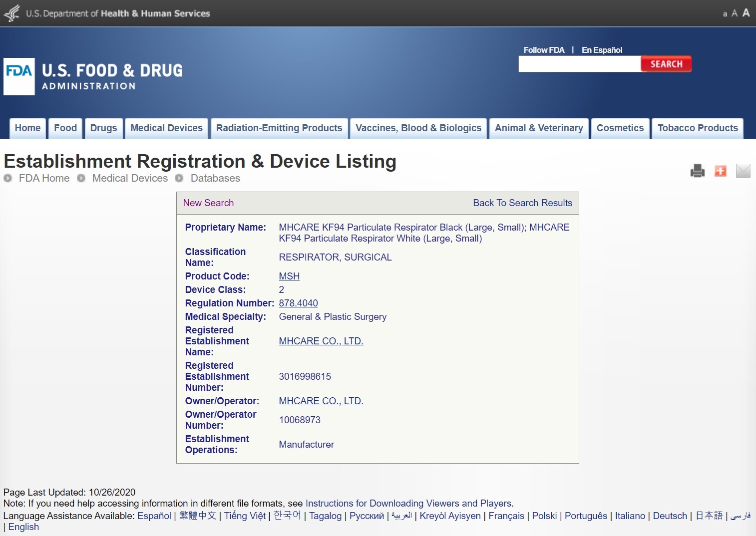Select the Farsi فارسی language link
This screenshot has height=536, width=756.
pyautogui.click(x=741, y=516)
